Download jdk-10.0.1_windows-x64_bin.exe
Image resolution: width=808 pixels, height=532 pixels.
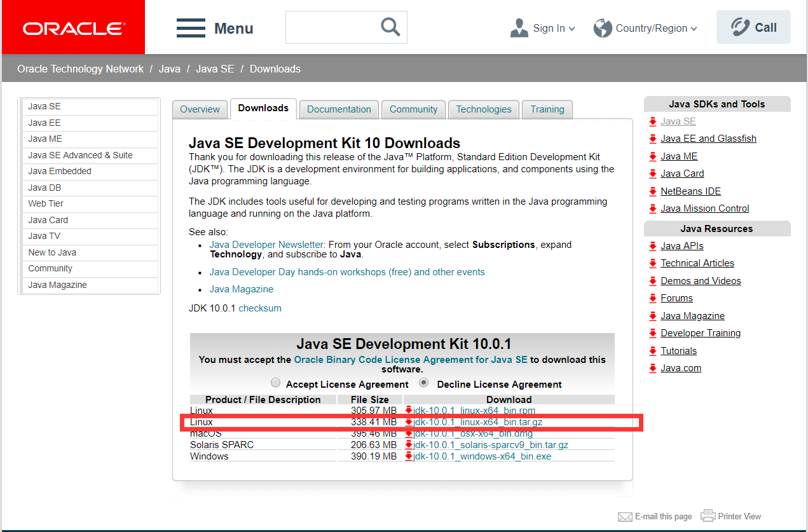click(482, 456)
